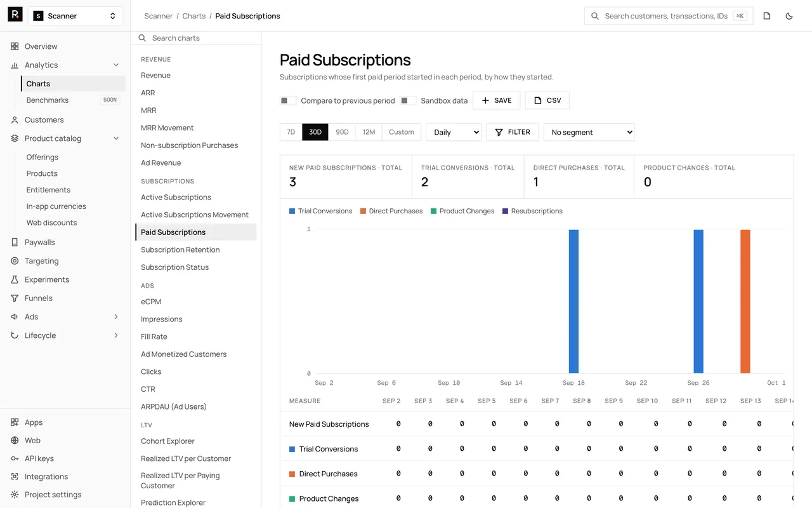Click the Web globe icon
812x508 pixels.
[x=15, y=441]
